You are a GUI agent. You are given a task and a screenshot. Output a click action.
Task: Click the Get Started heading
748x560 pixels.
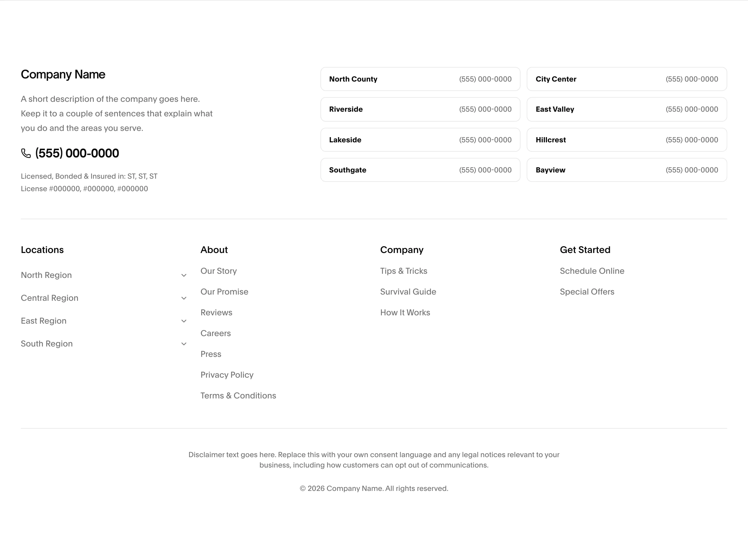[585, 250]
